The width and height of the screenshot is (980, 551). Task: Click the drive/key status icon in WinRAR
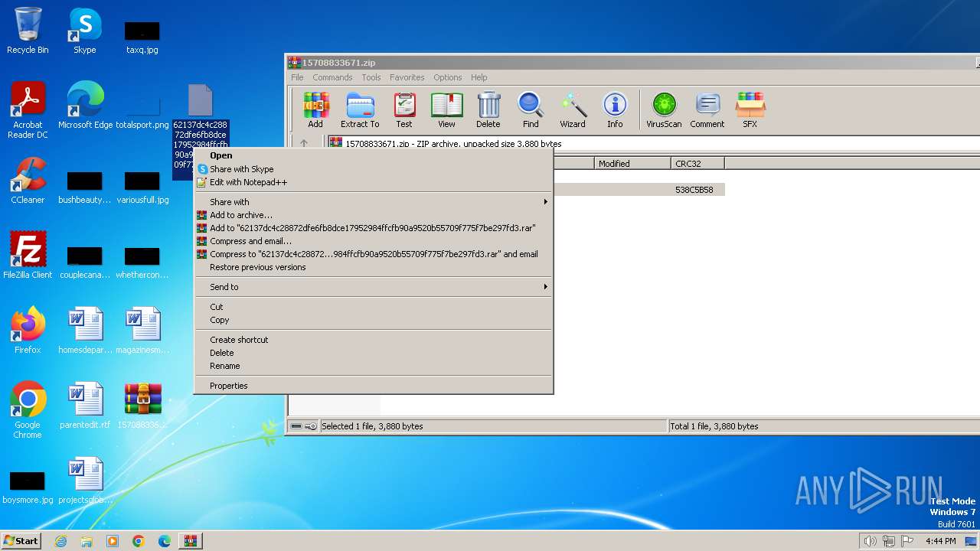point(303,426)
